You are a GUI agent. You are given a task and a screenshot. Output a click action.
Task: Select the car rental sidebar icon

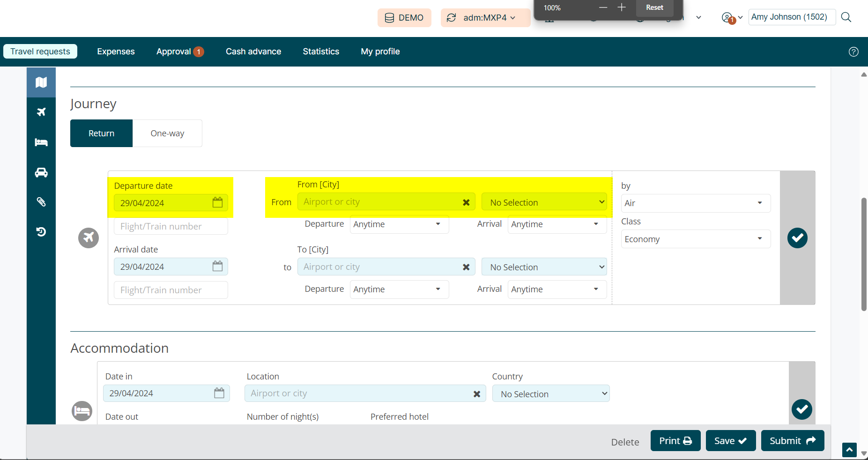click(x=41, y=172)
